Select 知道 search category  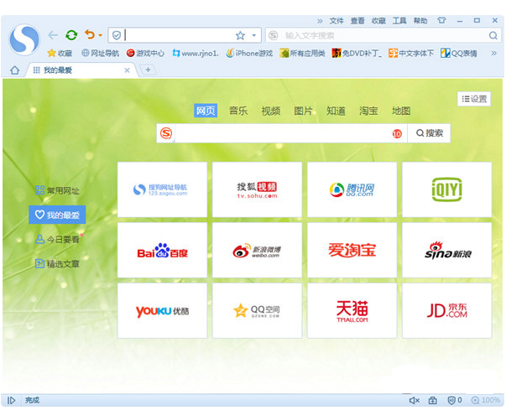coord(336,111)
